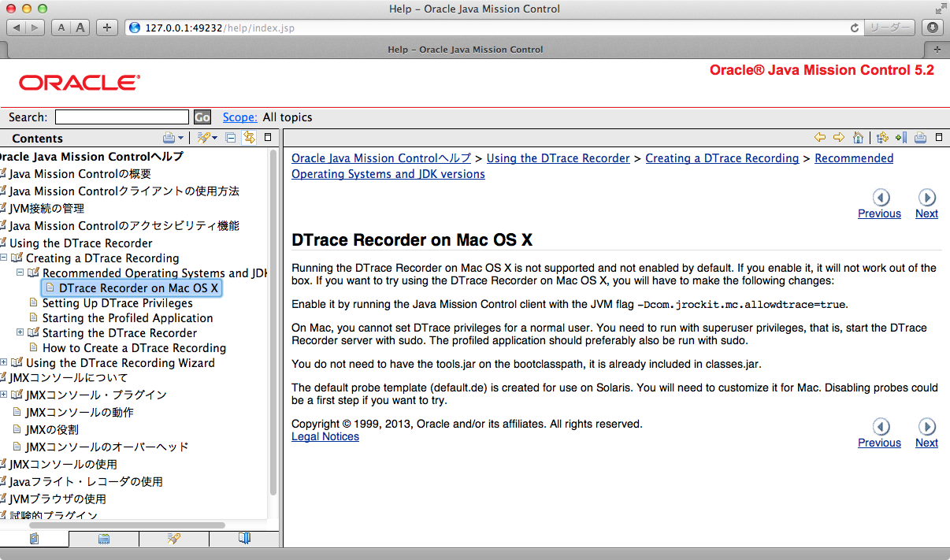Screen dimensions: 950x560
Task: Expand Using the DTrace Recording Wizard node
Action: pos(4,362)
